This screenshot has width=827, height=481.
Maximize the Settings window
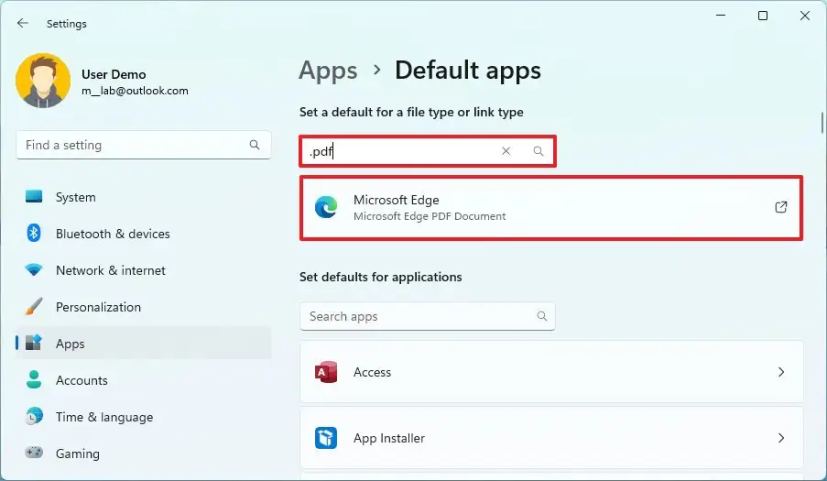tap(763, 15)
